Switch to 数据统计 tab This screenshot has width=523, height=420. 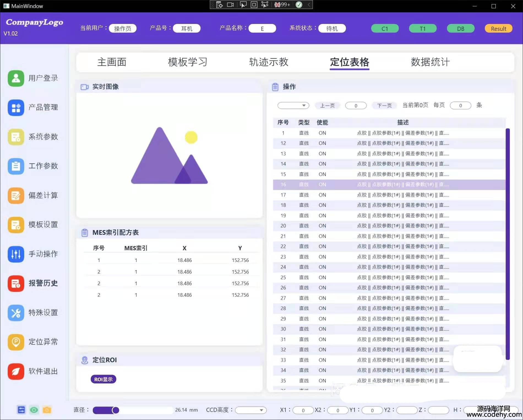point(431,62)
